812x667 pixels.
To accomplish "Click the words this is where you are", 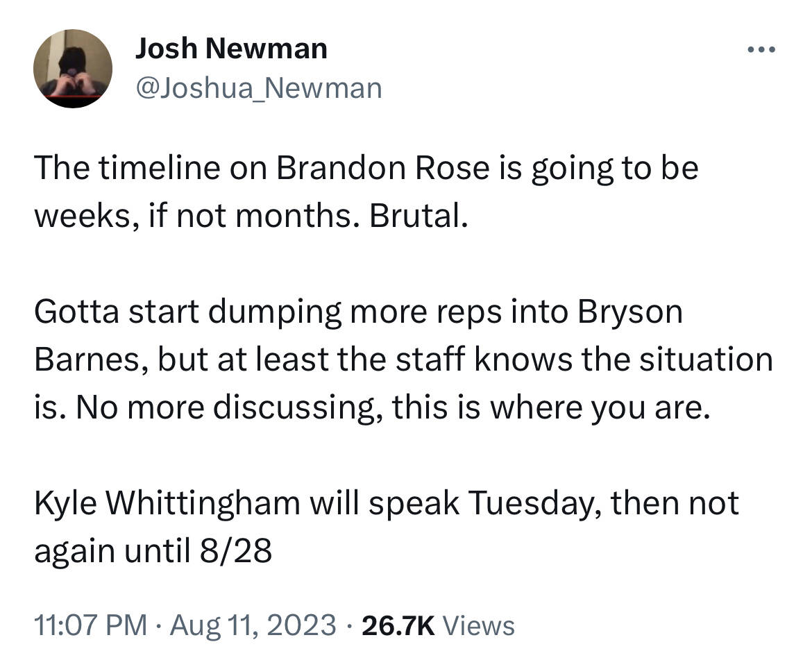I will click(x=551, y=407).
